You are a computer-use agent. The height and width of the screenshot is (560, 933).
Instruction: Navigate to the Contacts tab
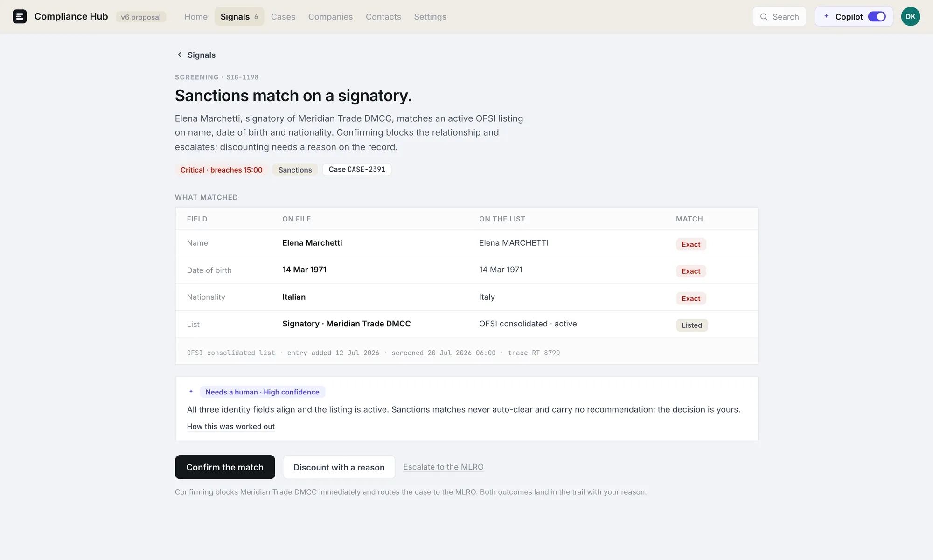(383, 17)
